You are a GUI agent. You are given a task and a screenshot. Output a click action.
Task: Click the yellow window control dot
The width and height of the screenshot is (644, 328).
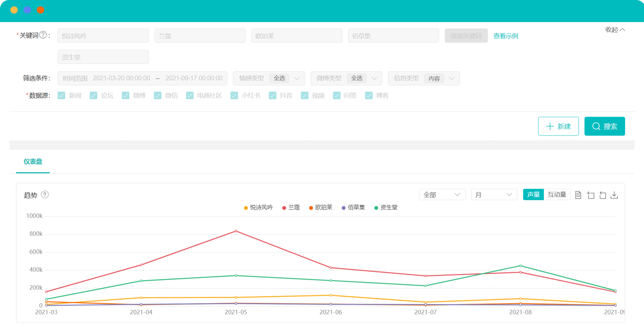click(x=14, y=10)
